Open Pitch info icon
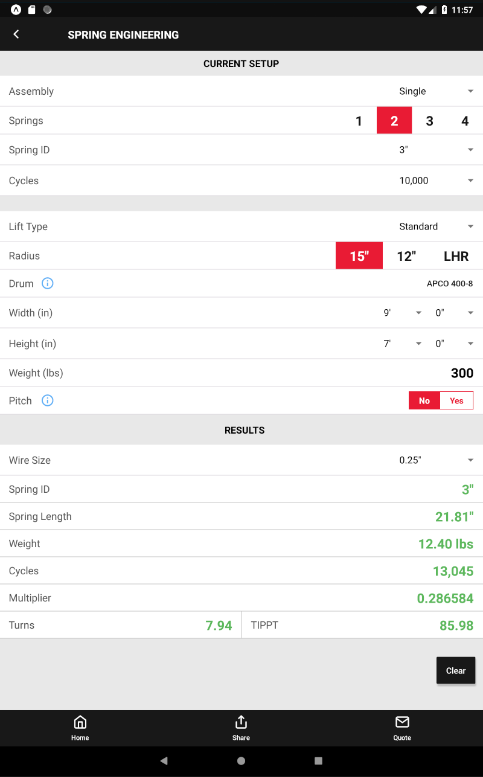 [x=48, y=400]
